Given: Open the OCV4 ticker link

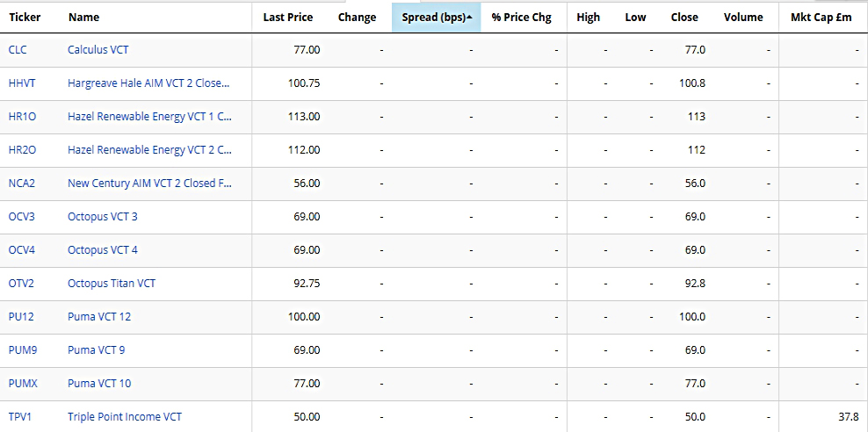Looking at the screenshot, I should point(22,250).
